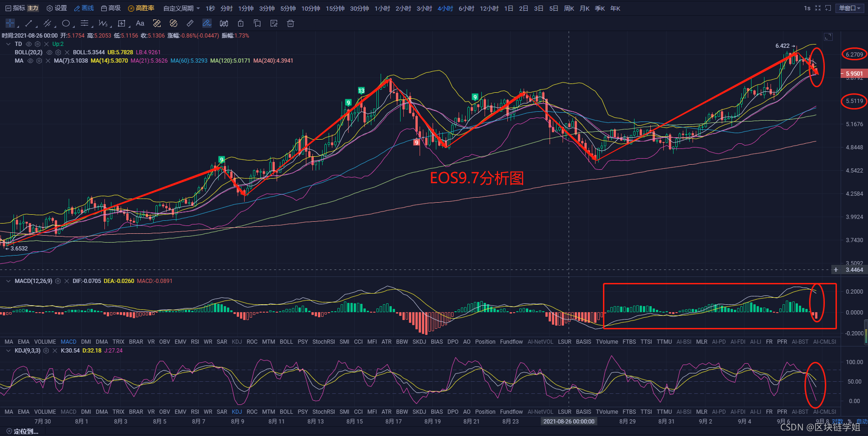Click the copy drawings icon
868x436 pixels.
point(257,23)
